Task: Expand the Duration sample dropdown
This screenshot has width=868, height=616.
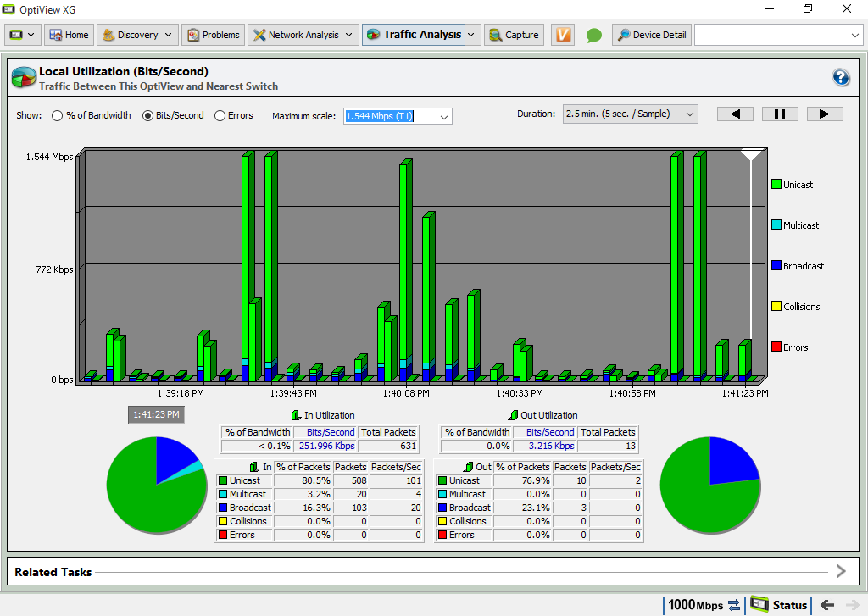Action: point(630,114)
